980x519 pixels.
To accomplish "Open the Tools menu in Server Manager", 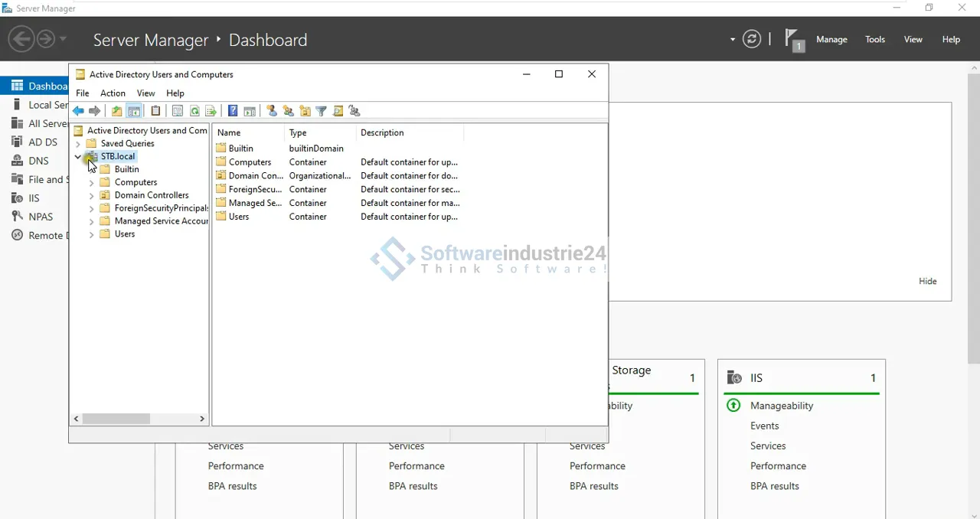I will tap(874, 40).
